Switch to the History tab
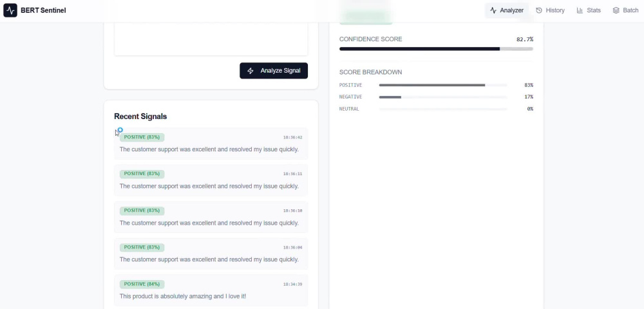644x309 pixels. point(551,10)
